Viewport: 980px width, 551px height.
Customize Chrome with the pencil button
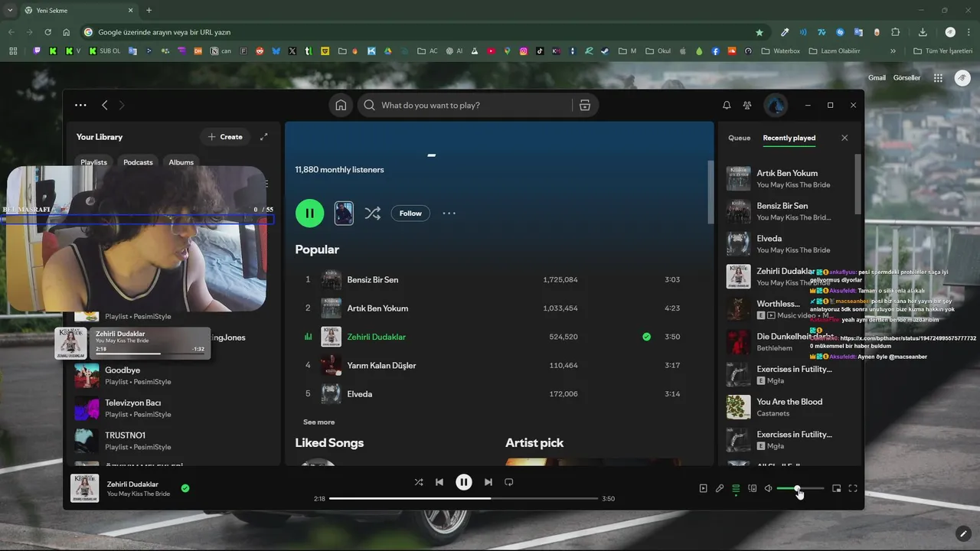click(963, 533)
